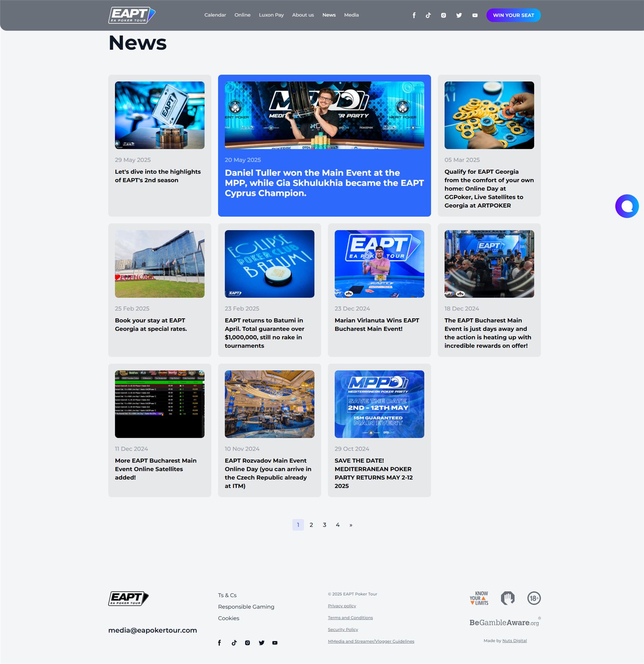Go to pagination page 4
Viewport: 644px width, 664px height.
338,525
